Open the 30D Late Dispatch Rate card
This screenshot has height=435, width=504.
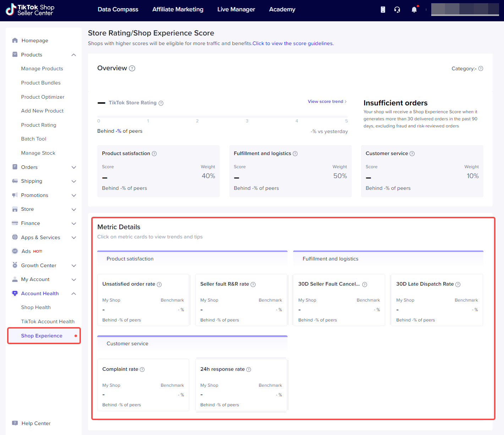437,300
